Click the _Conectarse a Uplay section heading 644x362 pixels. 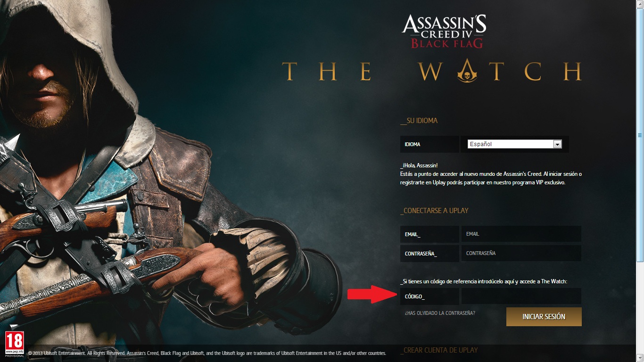[434, 210]
